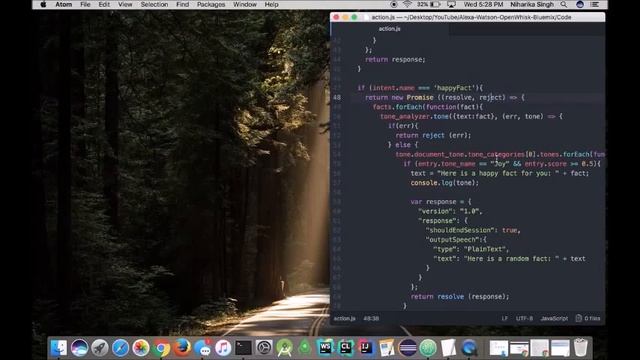Open Notification Center list icon
The image size is (640, 360).
[x=595, y=4]
